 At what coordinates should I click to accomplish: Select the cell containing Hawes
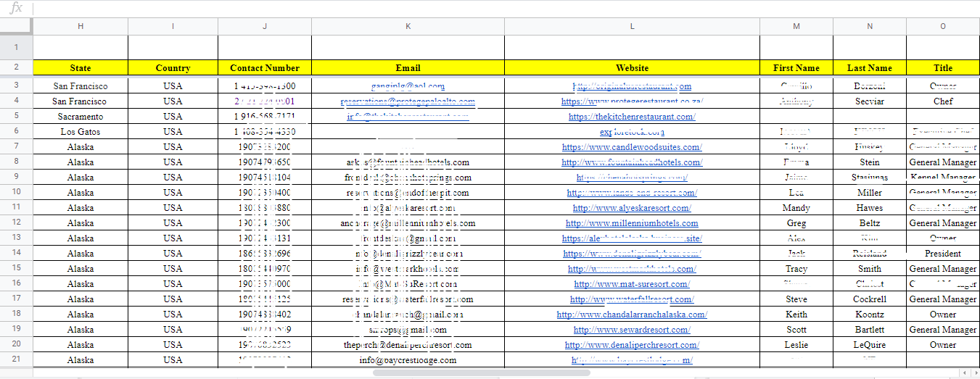point(870,208)
